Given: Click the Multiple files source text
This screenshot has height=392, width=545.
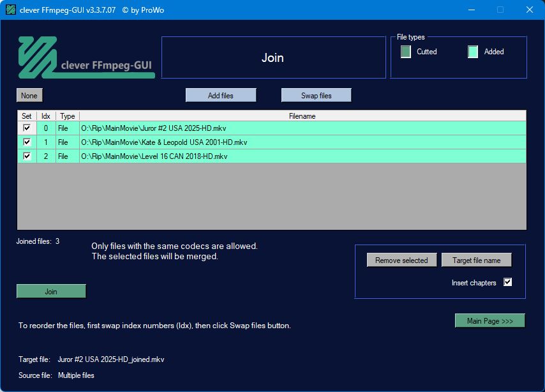Looking at the screenshot, I should [x=76, y=375].
